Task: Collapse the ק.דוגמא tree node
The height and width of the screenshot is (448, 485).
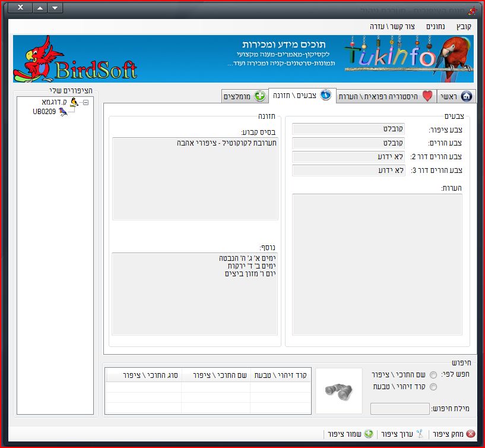Action: click(86, 102)
